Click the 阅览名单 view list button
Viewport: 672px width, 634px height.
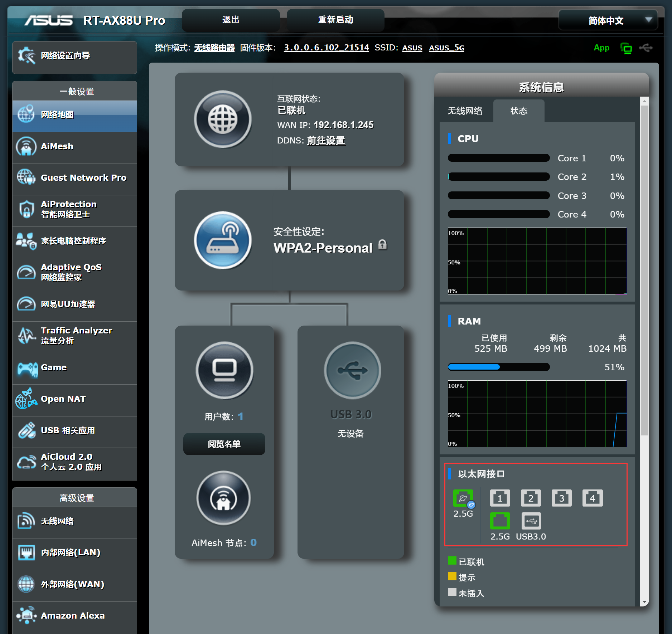coord(224,444)
